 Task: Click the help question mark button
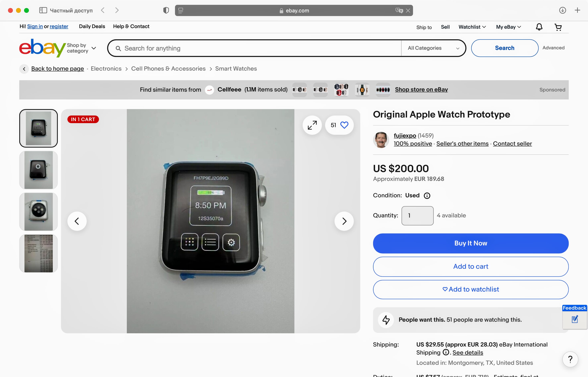pos(570,359)
